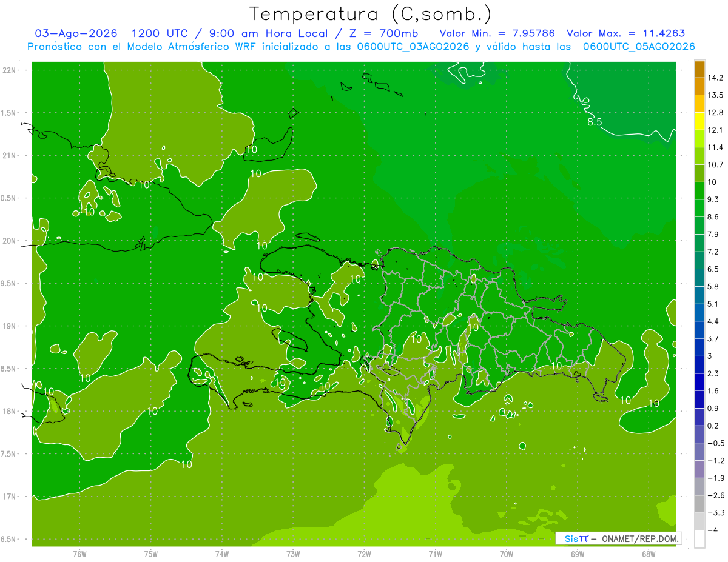The height and width of the screenshot is (562, 728).
Task: Click the '17N' latitude axis label
Action: [10, 497]
